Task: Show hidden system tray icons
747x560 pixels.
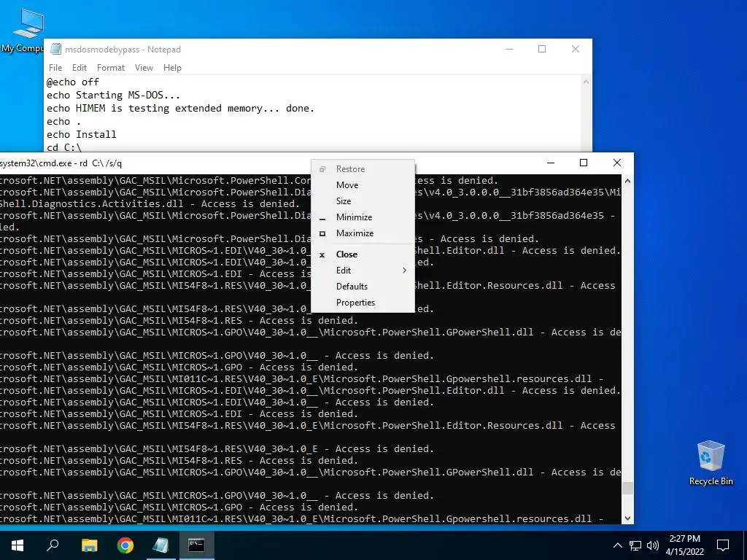Action: (617, 545)
